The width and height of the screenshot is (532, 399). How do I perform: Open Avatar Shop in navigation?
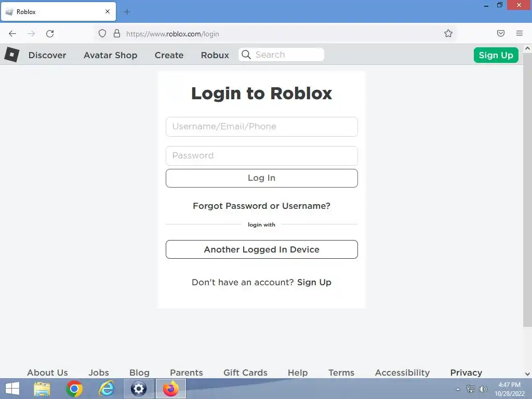point(110,55)
